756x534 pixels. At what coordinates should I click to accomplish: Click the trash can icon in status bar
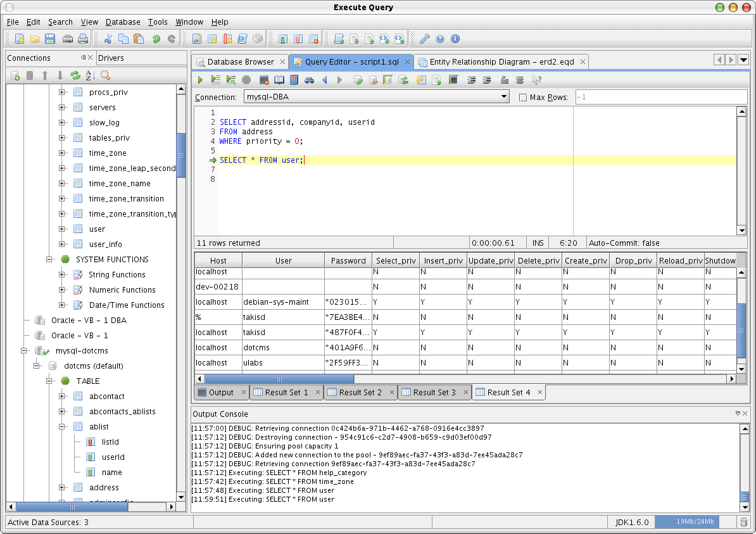(743, 522)
